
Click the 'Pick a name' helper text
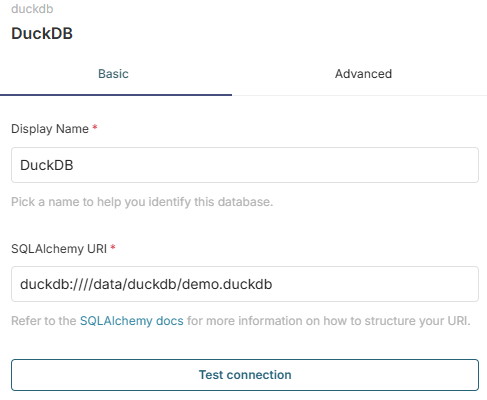click(x=142, y=202)
